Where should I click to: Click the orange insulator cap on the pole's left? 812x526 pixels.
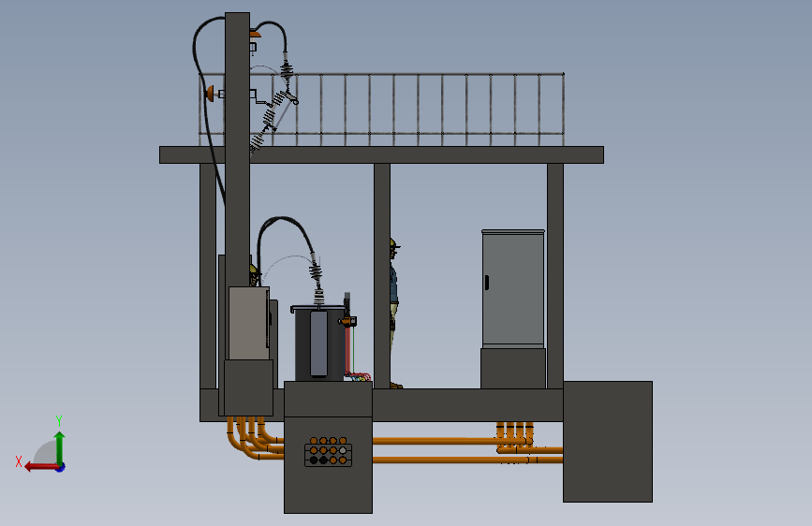tap(210, 94)
